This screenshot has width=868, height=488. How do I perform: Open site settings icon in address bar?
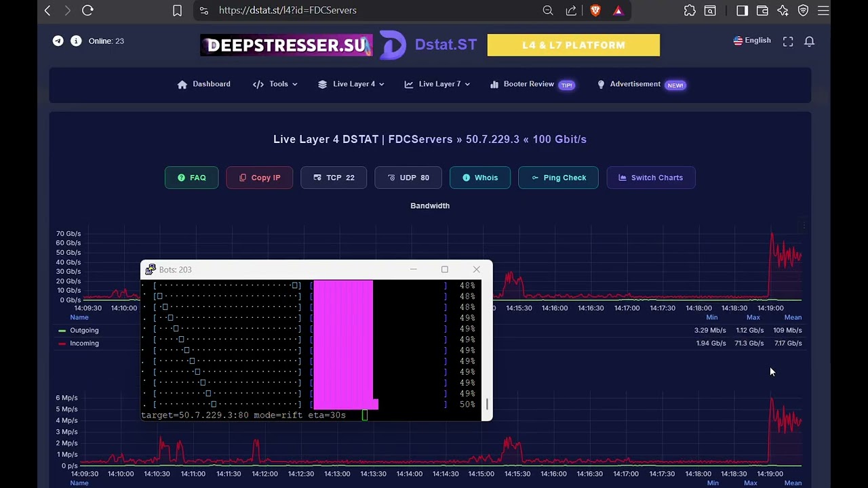click(204, 10)
